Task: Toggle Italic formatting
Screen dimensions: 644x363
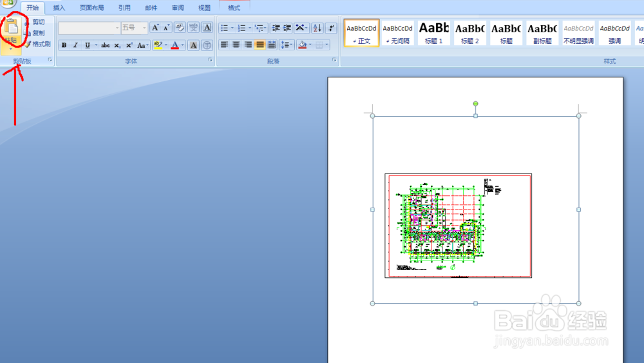Action: pyautogui.click(x=75, y=45)
